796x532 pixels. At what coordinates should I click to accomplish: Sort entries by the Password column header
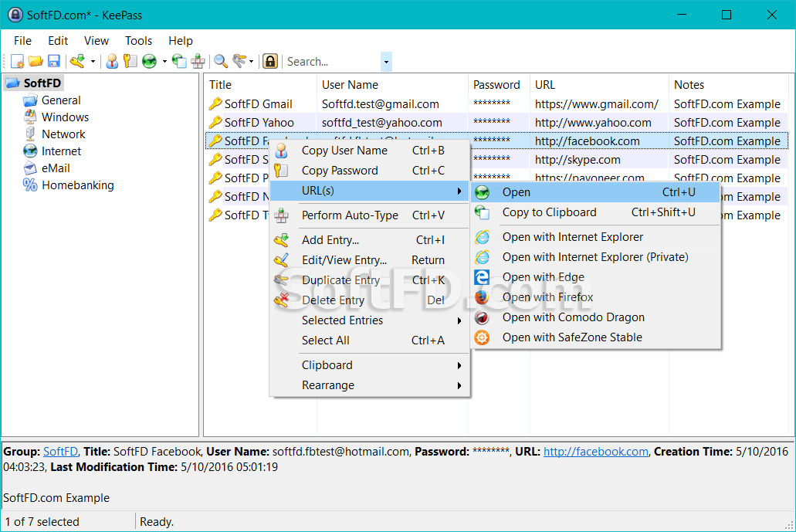[499, 85]
